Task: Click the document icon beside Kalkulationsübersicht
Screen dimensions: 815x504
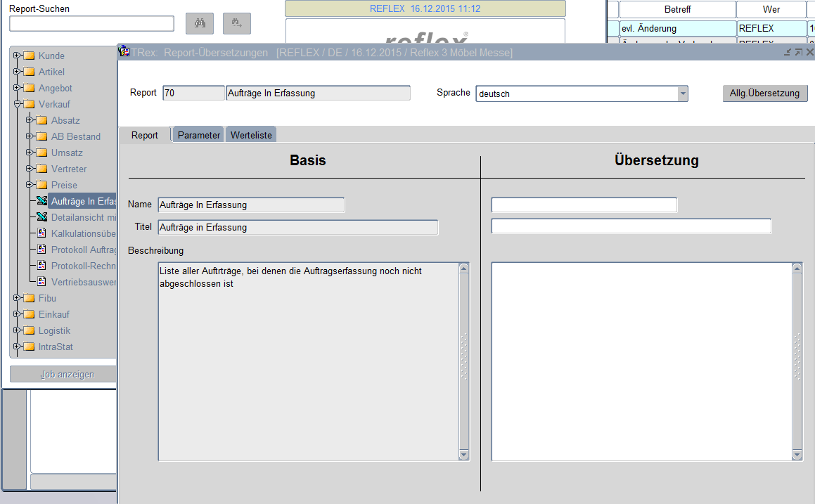Action: pos(42,234)
